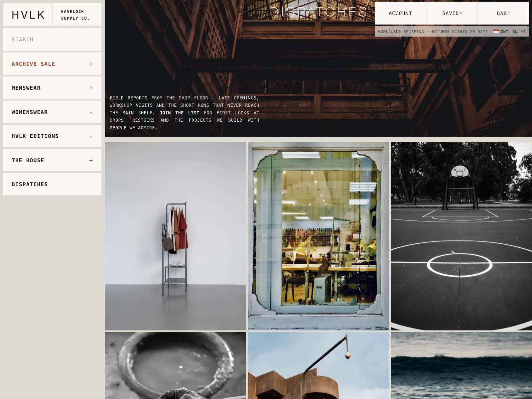View Saved items
532x399 pixels.
[x=452, y=13]
